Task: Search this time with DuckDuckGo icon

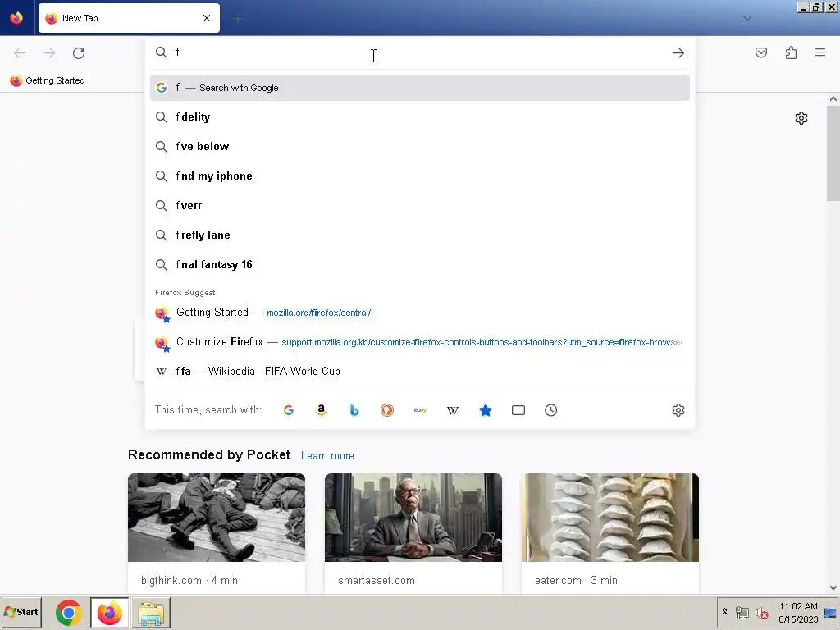Action: [x=387, y=410]
